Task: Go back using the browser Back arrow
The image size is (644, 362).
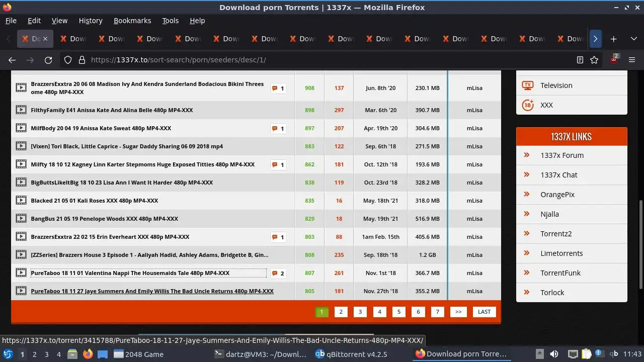Action: click(12, 60)
